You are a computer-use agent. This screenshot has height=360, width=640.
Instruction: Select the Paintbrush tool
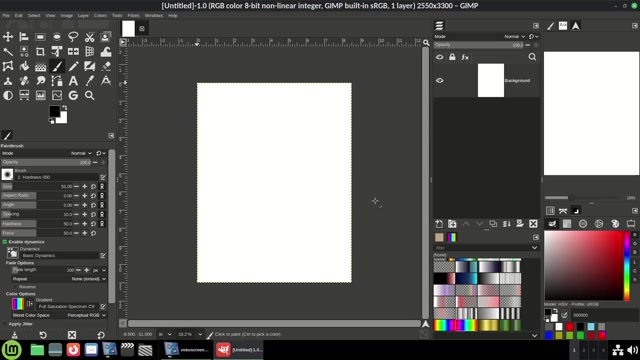click(57, 66)
